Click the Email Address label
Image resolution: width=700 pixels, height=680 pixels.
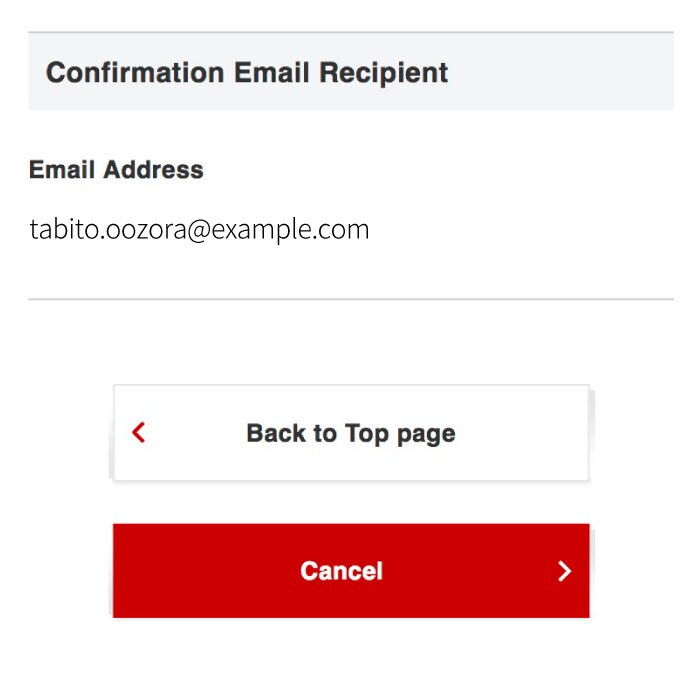coord(116,170)
